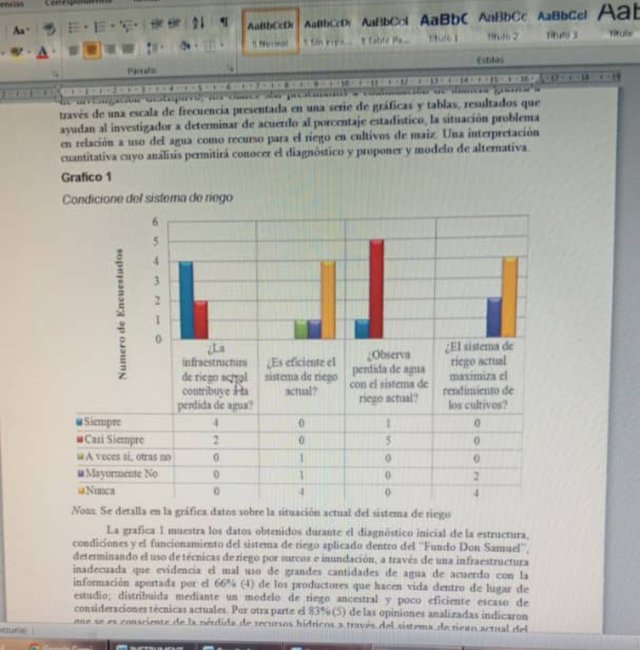Open the Shading color dropdown arrow
This screenshot has height=650, width=640.
pos(196,46)
